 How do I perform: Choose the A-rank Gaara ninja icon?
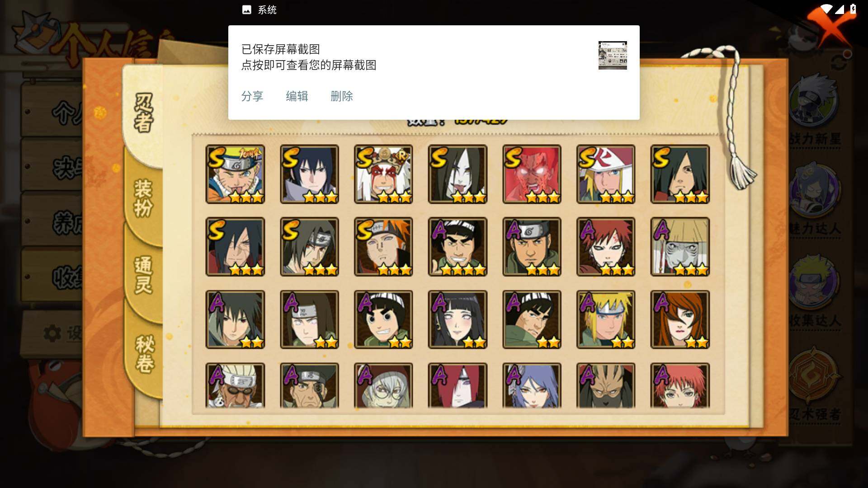(x=606, y=247)
